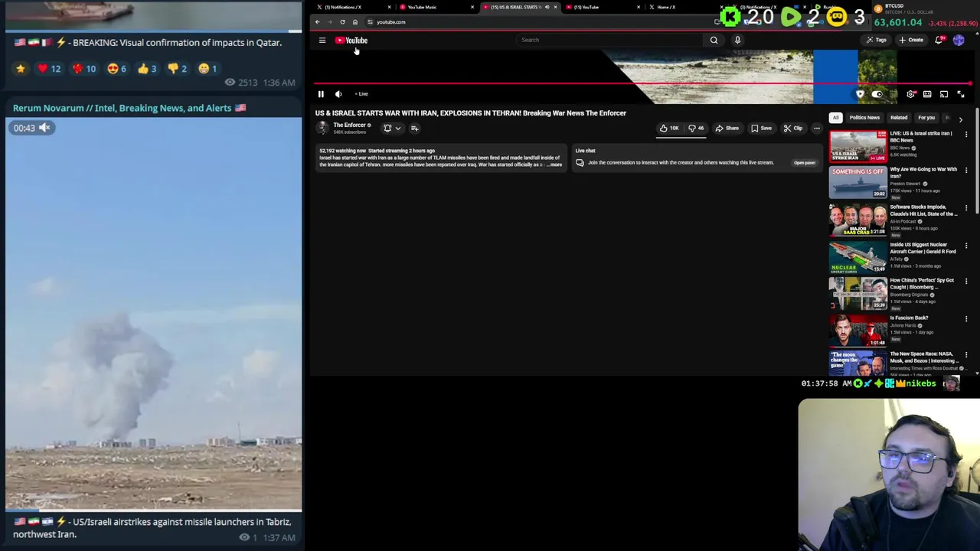Open the YouTube account avatar menu
The width and height of the screenshot is (980, 551).
click(959, 40)
